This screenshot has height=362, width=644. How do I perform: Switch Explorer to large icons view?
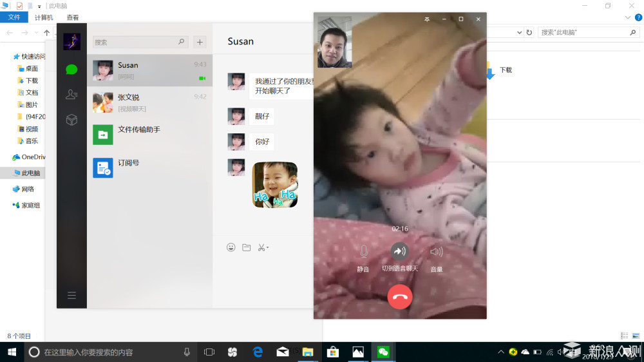coord(636,336)
